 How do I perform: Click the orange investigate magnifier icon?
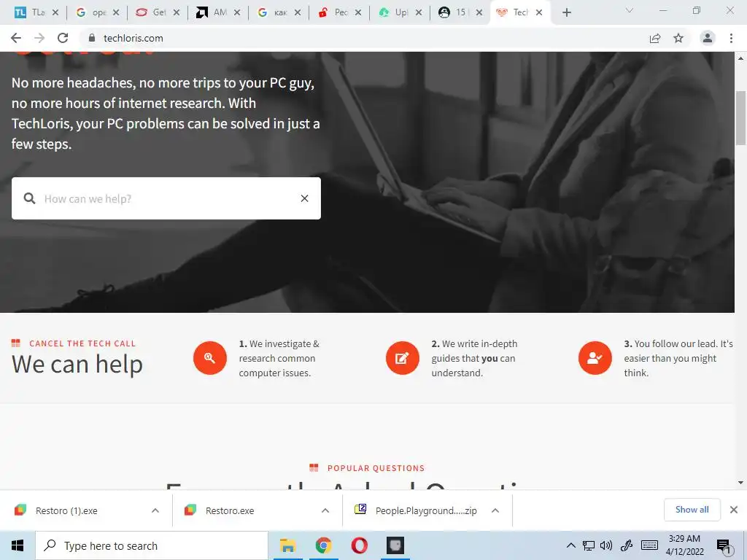tap(209, 357)
